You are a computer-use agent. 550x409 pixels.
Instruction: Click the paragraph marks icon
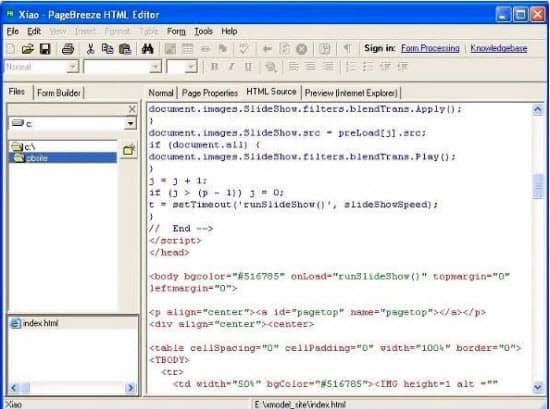tap(347, 49)
